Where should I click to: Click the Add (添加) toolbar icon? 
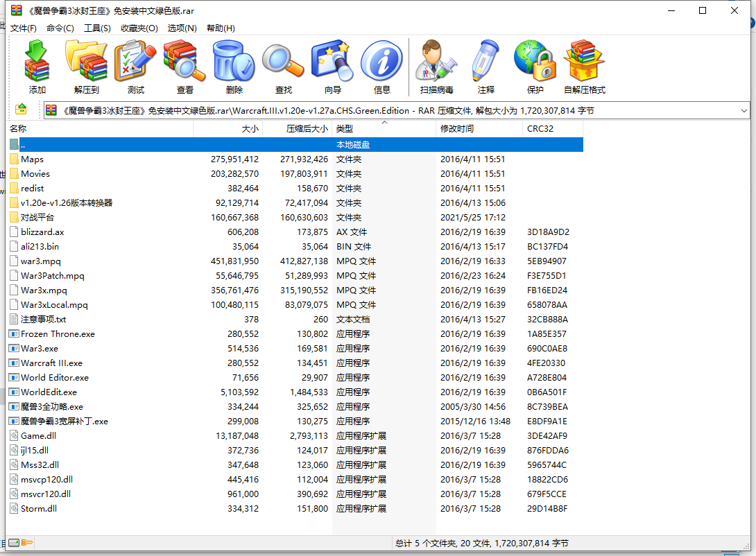[37, 67]
